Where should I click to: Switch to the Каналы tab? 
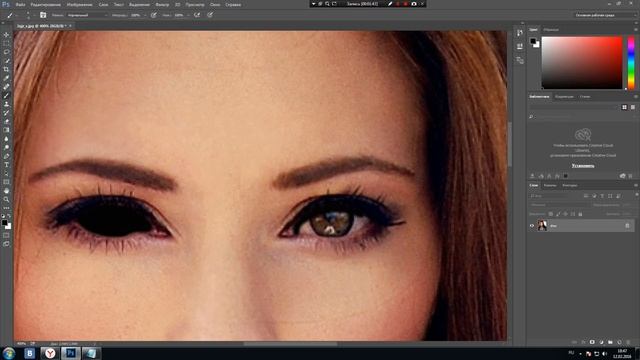click(x=550, y=185)
